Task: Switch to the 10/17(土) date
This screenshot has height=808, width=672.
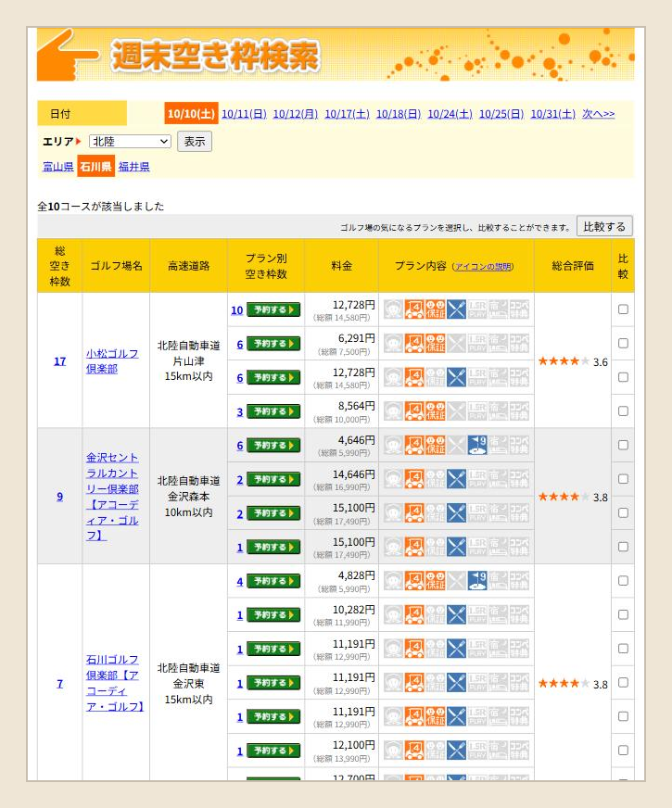Action: pos(347,114)
